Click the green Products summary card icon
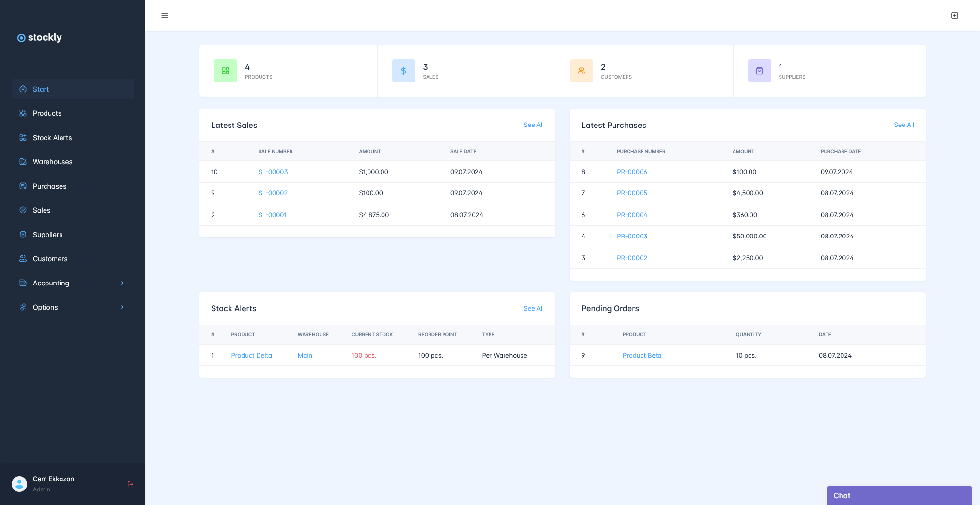 point(225,70)
